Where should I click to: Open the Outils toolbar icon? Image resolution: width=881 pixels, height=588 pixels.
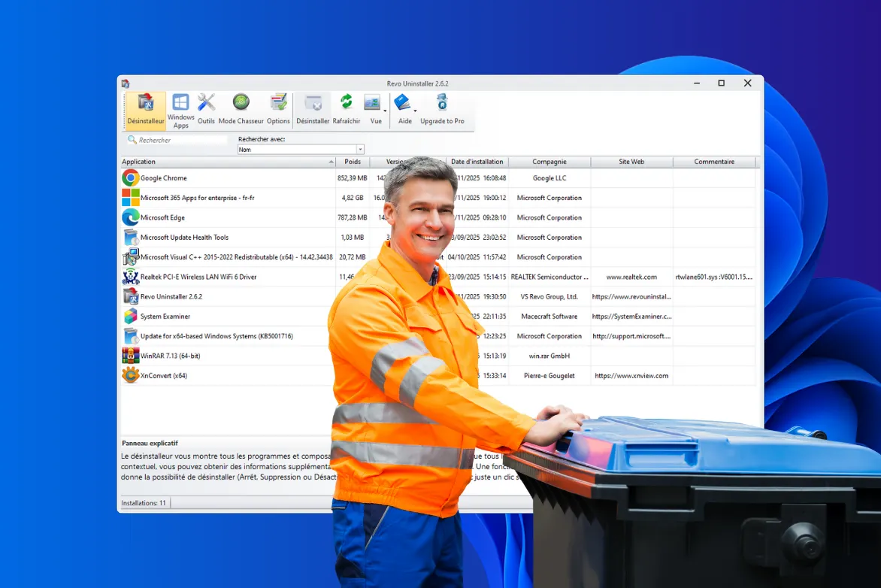pyautogui.click(x=206, y=110)
